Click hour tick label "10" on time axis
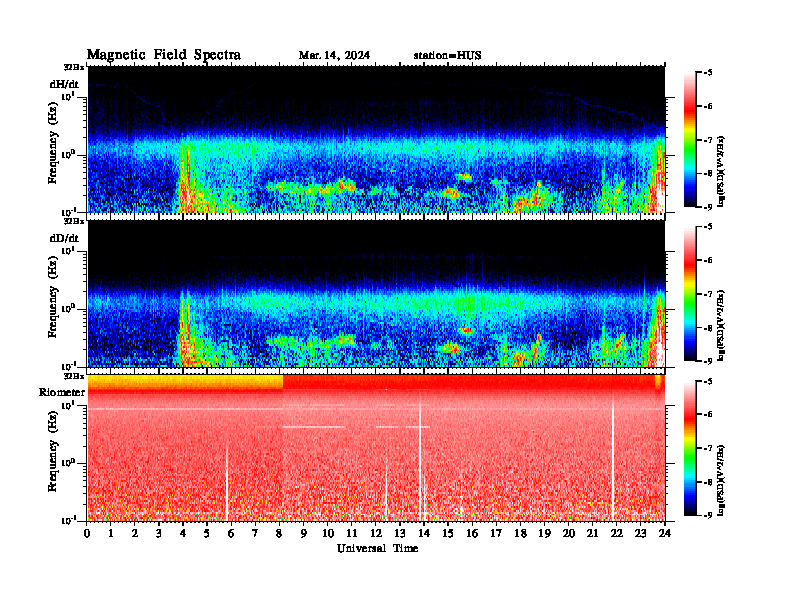The width and height of the screenshot is (792, 612). [328, 533]
